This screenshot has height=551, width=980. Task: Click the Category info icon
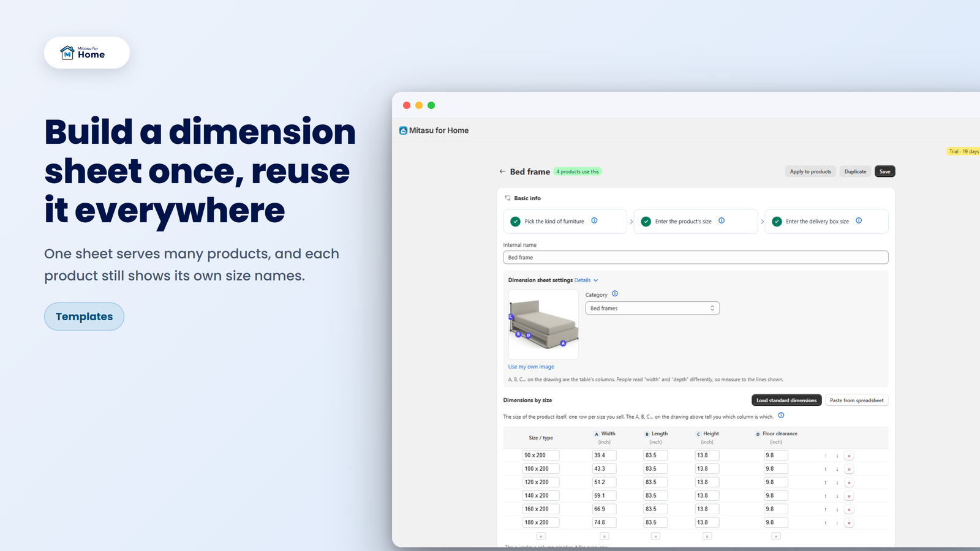615,294
